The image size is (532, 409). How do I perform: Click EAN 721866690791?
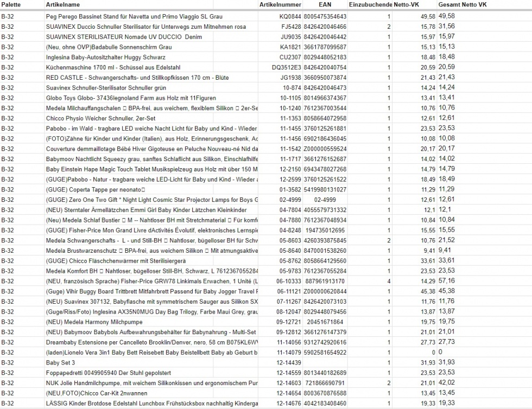[325, 383]
